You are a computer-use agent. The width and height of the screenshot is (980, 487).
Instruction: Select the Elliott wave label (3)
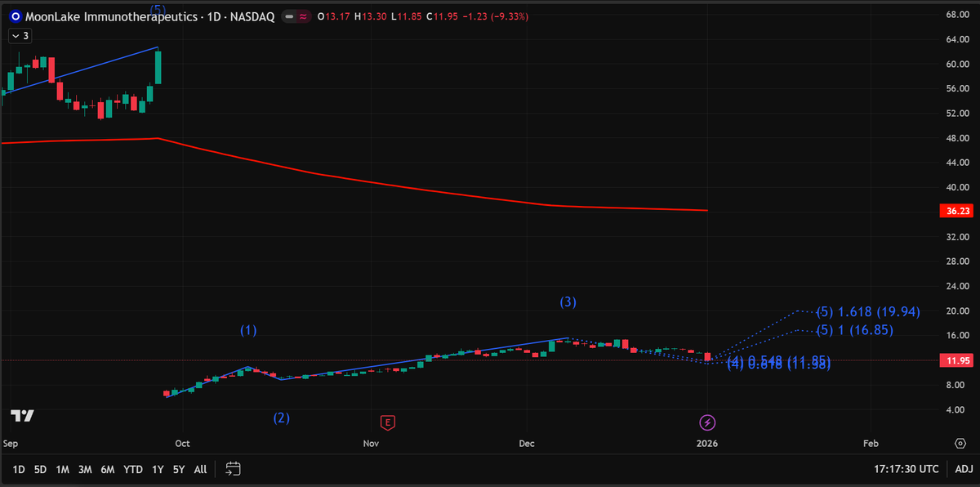point(568,302)
